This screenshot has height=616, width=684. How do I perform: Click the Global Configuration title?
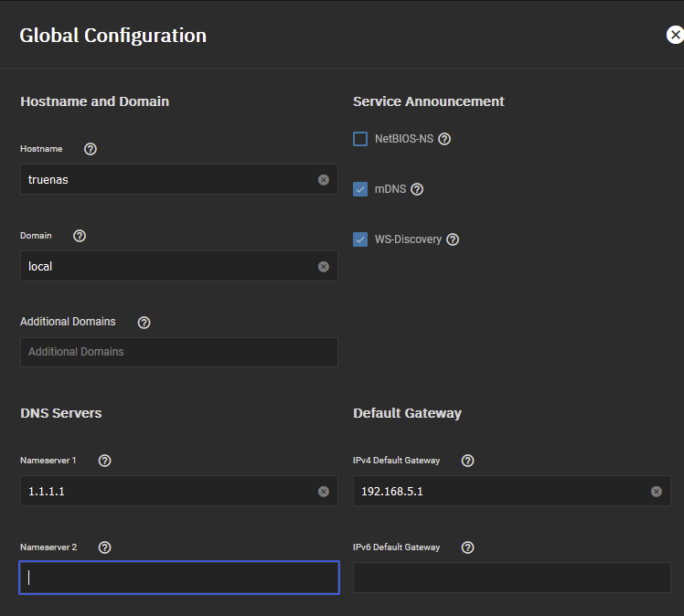pyautogui.click(x=113, y=36)
